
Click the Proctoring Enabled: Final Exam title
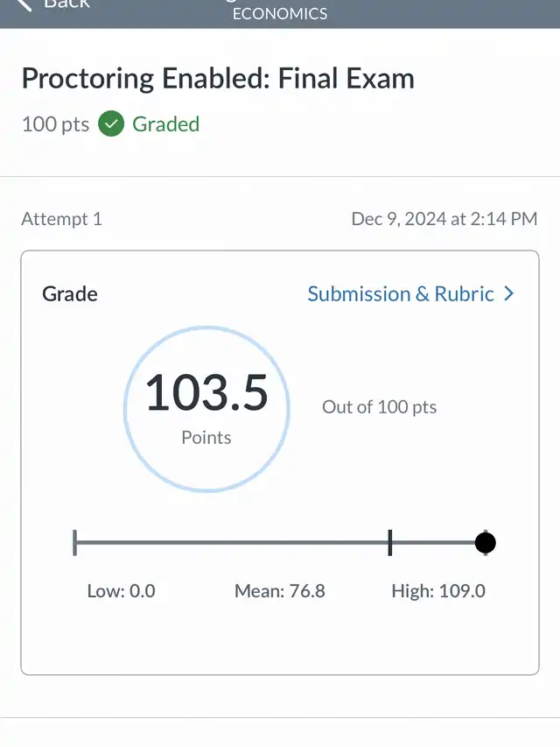(218, 79)
